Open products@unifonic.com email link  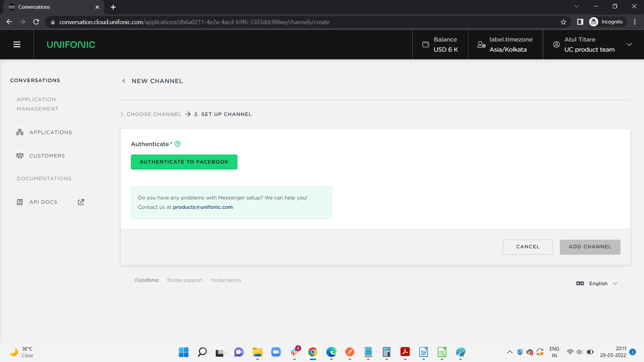click(x=203, y=207)
